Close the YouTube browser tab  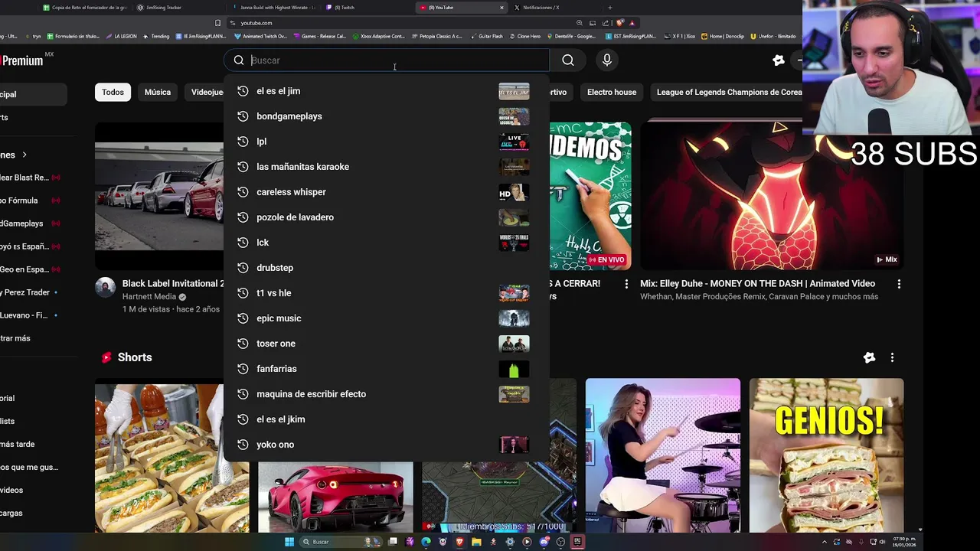(501, 8)
